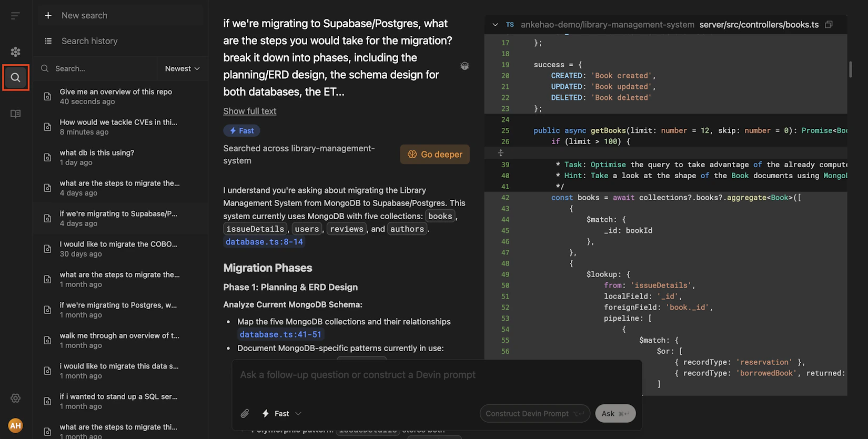Click the 'issueDetails' collection code chip
Viewport: 868px width, 439px height.
coord(255,229)
